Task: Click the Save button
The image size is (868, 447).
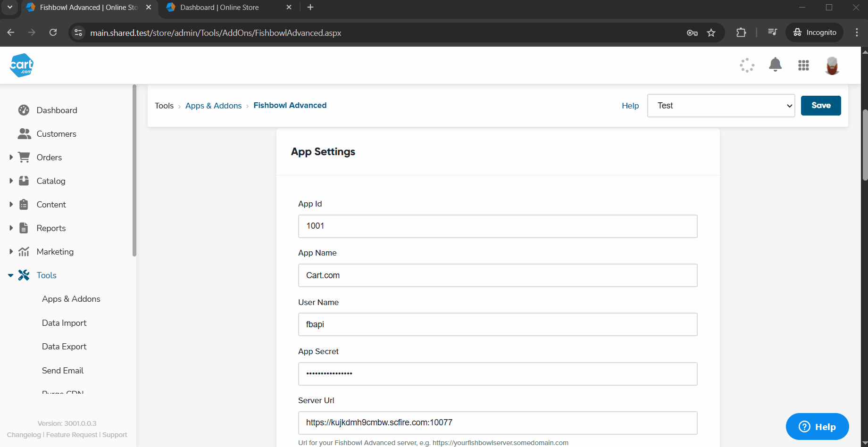Action: 821,106
